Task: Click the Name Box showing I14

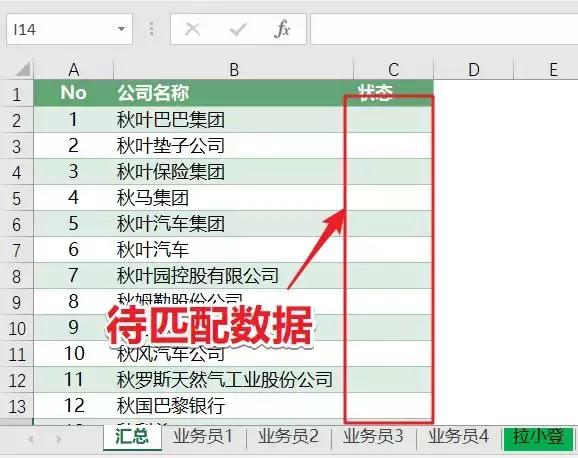Action: pyautogui.click(x=69, y=29)
